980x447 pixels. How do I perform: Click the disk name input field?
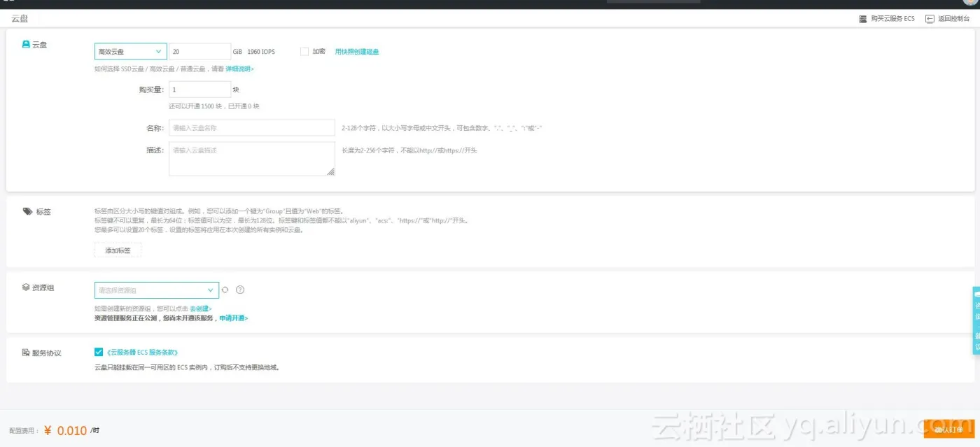click(x=252, y=128)
